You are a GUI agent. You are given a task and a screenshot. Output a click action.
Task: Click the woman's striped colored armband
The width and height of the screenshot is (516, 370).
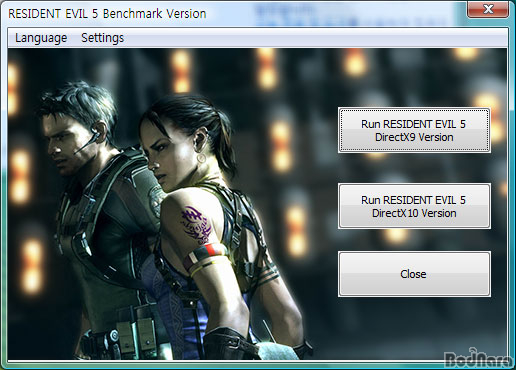[x=206, y=255]
